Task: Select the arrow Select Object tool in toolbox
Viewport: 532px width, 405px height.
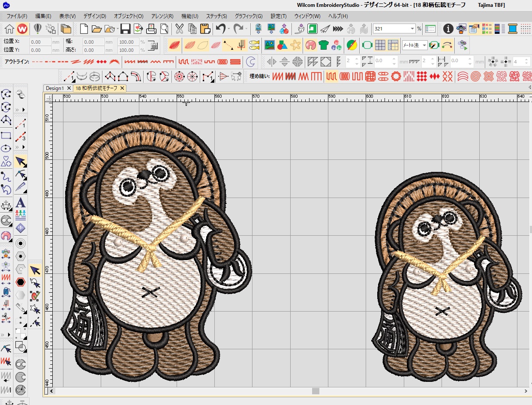Action: coord(20,162)
